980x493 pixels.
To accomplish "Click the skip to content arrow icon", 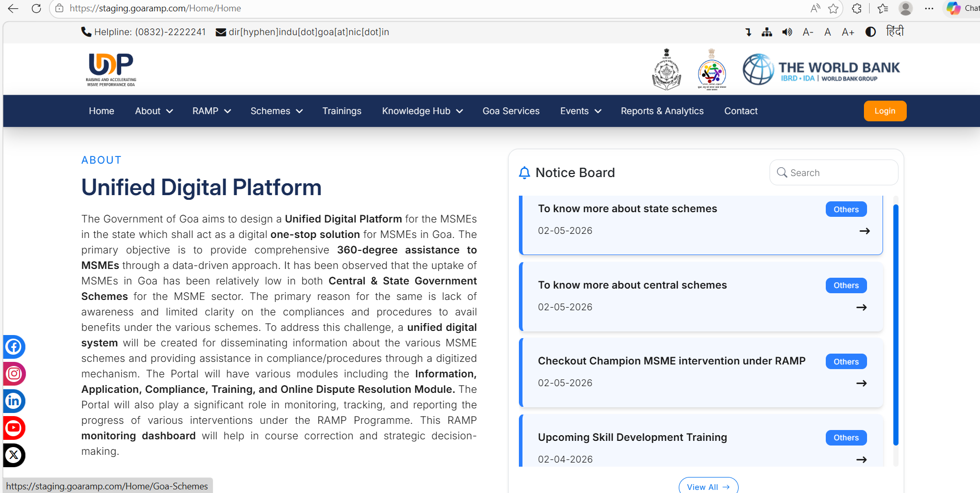I will [x=748, y=32].
